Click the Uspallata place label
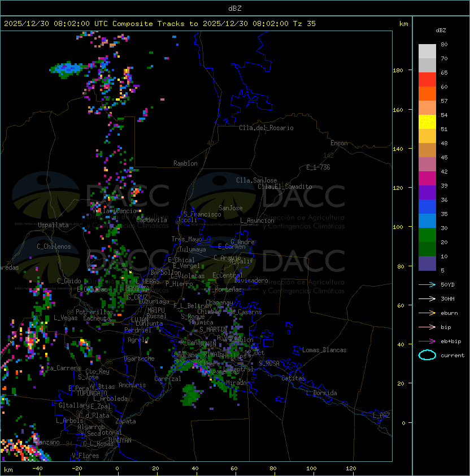Screen dimensions: 470x476 coord(53,225)
